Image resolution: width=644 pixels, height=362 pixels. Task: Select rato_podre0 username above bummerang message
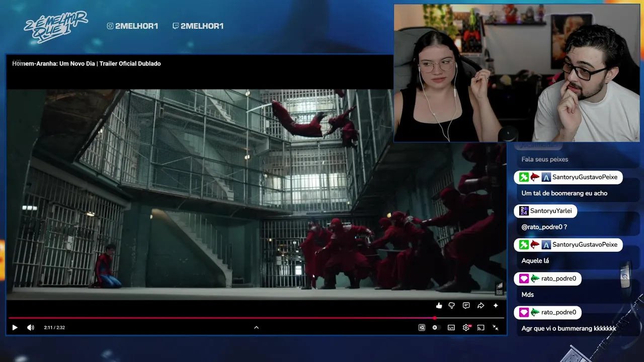pos(558,312)
